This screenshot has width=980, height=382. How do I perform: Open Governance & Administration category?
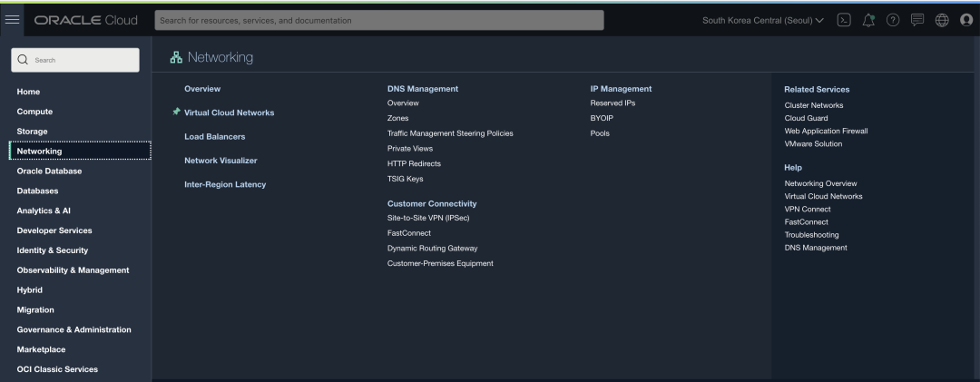(73, 329)
